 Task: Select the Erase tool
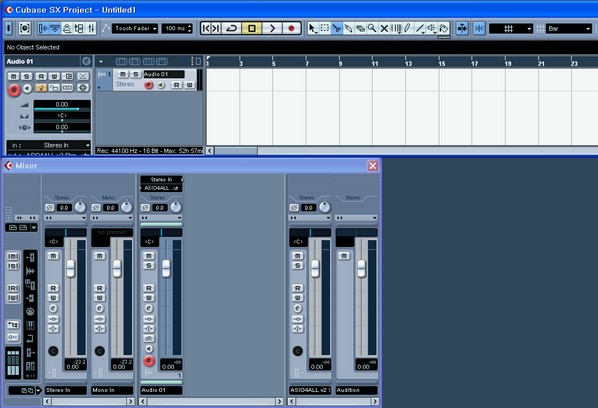[360, 28]
